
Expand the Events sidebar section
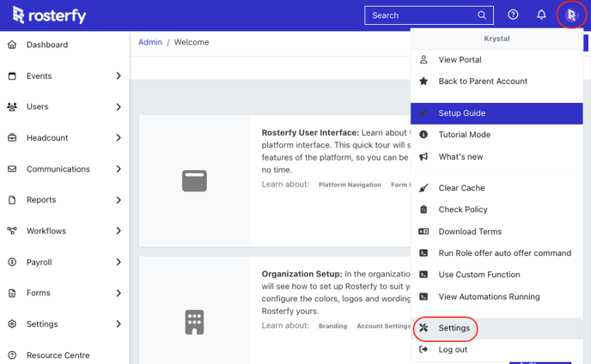point(119,76)
